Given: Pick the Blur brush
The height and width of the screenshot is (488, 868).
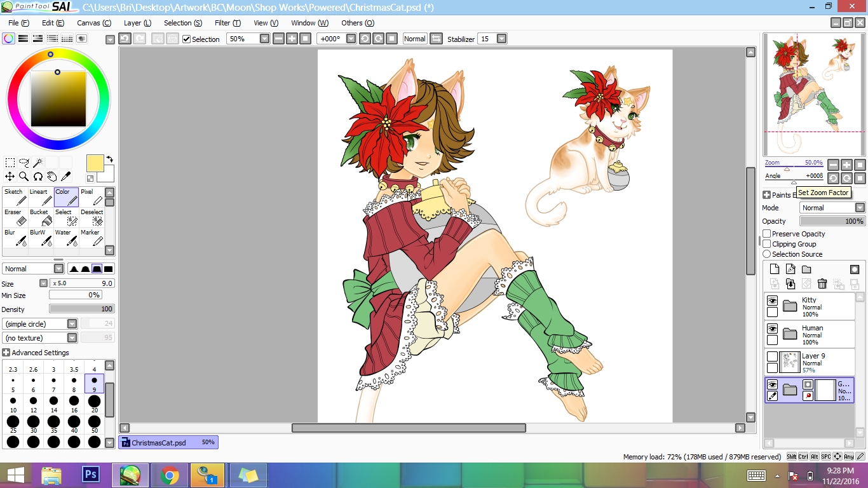Looking at the screenshot, I should point(15,238).
